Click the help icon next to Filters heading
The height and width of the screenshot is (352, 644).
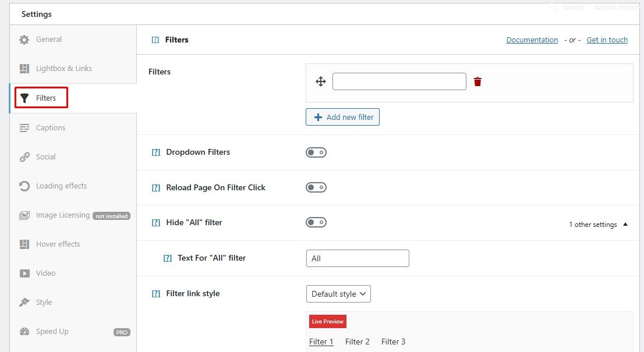(x=155, y=40)
